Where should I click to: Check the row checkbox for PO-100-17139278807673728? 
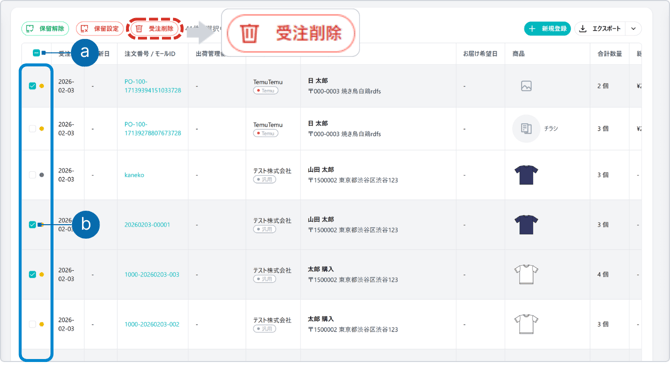pyautogui.click(x=32, y=129)
